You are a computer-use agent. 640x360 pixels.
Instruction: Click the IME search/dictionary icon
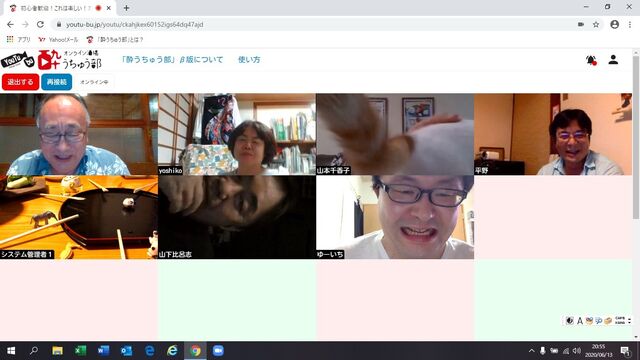pos(598,321)
